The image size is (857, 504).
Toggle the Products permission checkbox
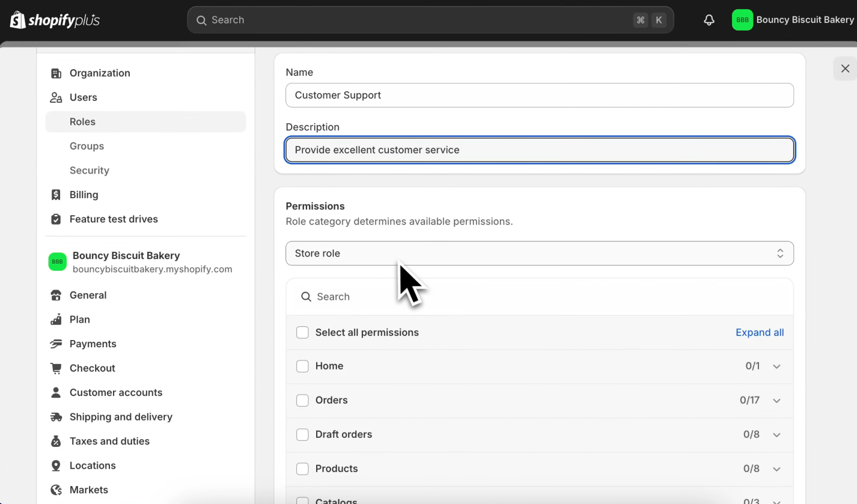[x=302, y=469]
